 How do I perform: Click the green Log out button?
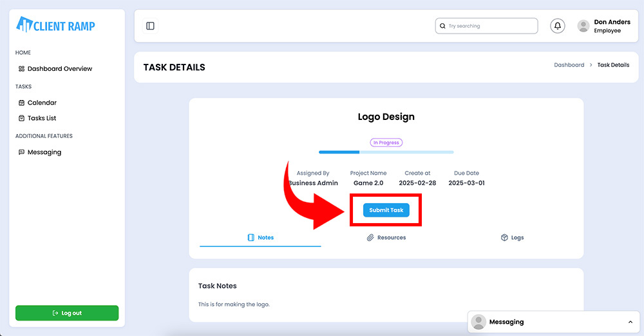point(67,313)
